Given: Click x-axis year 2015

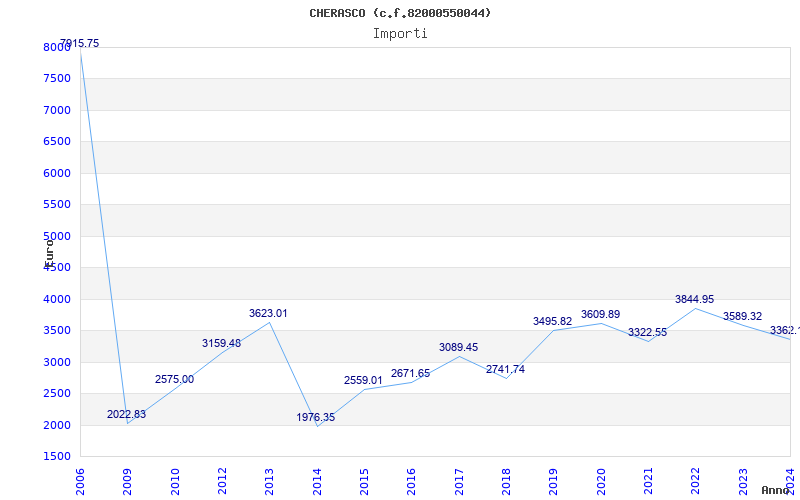Looking at the screenshot, I should pyautogui.click(x=364, y=482).
